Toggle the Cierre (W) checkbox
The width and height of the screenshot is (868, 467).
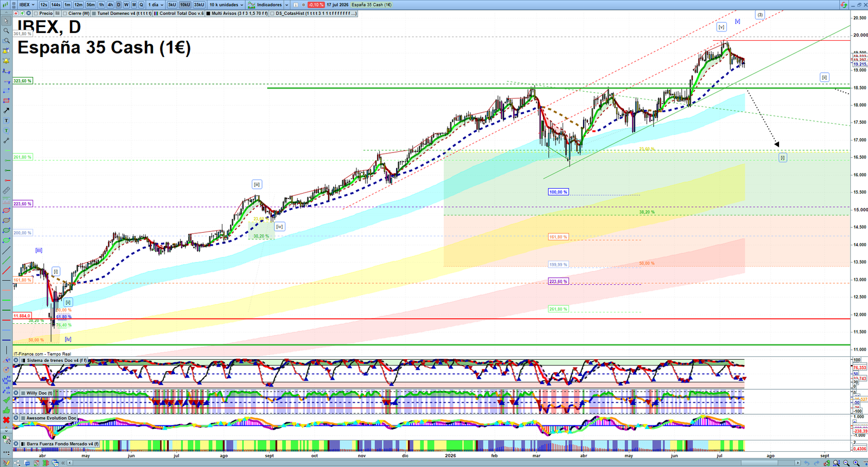[65, 13]
